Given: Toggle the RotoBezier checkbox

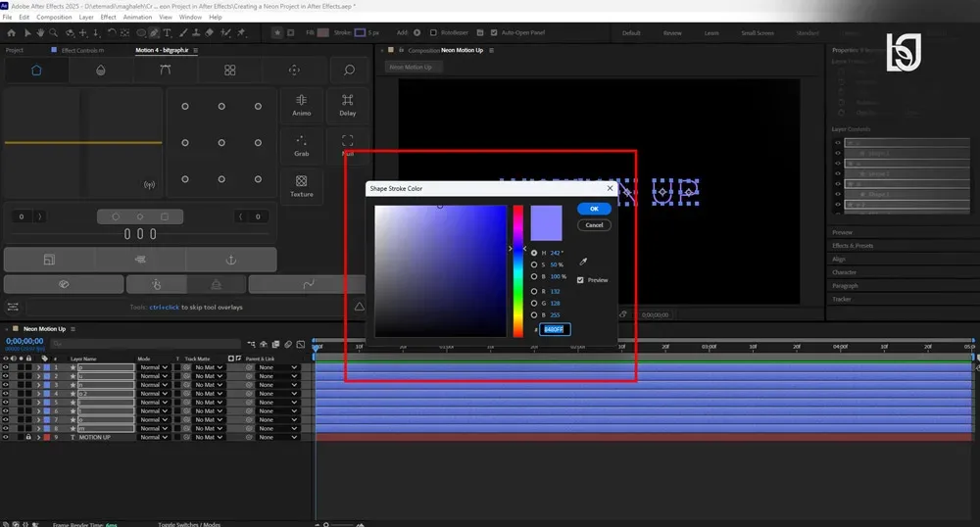Looking at the screenshot, I should [433, 32].
